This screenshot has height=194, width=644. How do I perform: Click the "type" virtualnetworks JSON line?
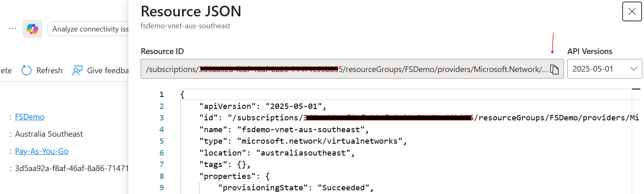coord(303,141)
